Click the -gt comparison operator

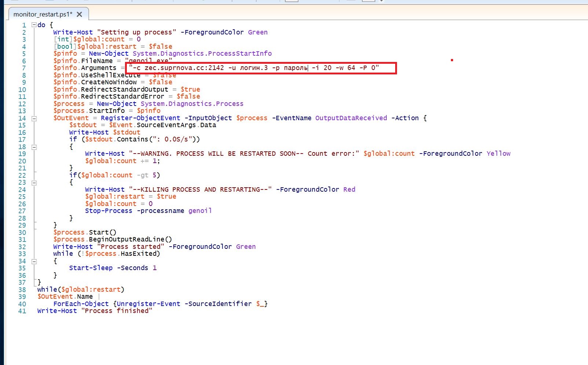tap(143, 175)
